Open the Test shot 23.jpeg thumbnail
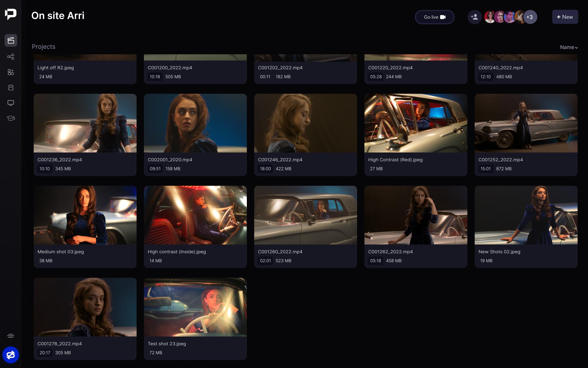The image size is (588, 368). tap(195, 307)
